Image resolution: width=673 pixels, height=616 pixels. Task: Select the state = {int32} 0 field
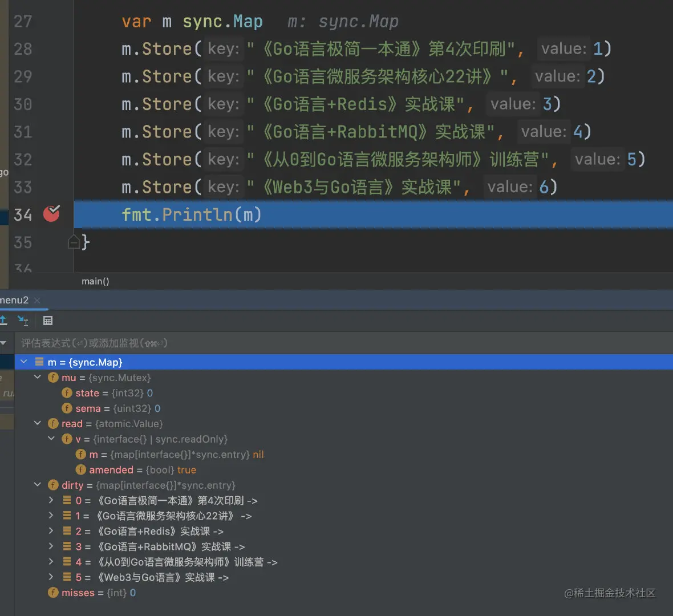114,393
